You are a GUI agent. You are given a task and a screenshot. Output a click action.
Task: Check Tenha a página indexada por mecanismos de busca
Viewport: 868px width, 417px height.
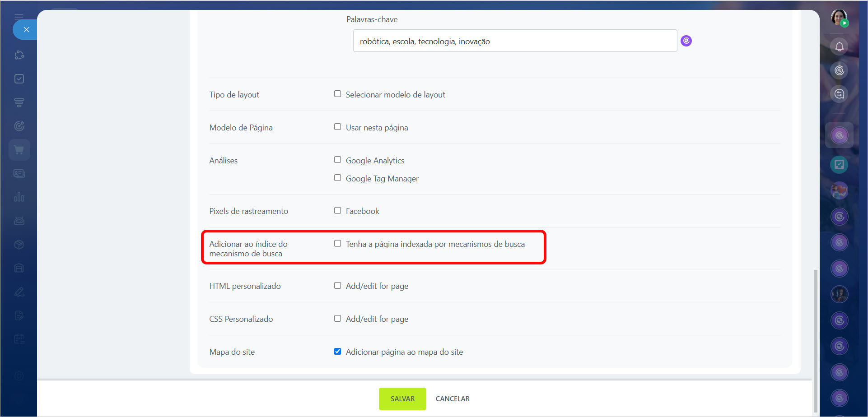337,243
